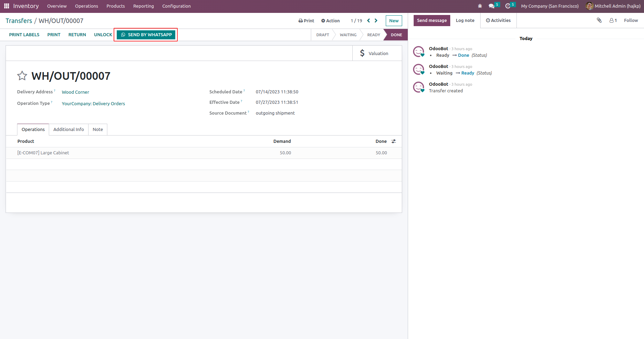Click the Demand column header
This screenshot has width=644, height=339.
point(282,141)
